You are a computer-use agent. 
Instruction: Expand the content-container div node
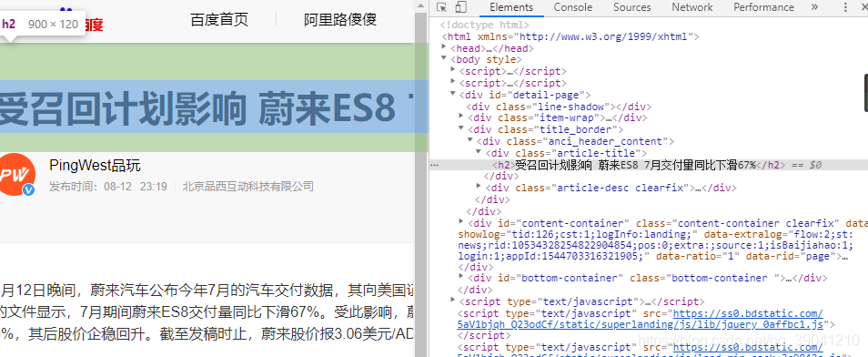click(x=462, y=222)
